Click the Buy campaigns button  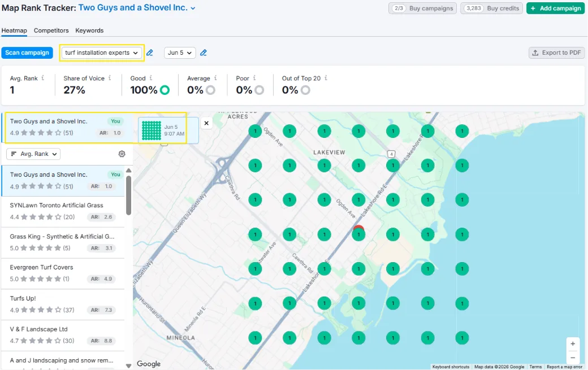coord(422,8)
